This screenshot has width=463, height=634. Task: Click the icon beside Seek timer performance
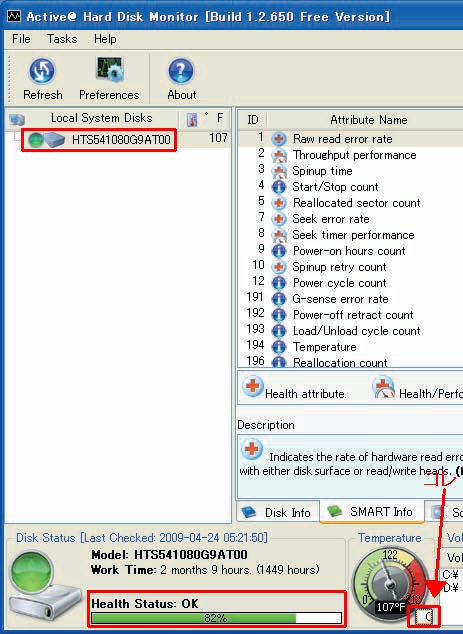(x=279, y=235)
